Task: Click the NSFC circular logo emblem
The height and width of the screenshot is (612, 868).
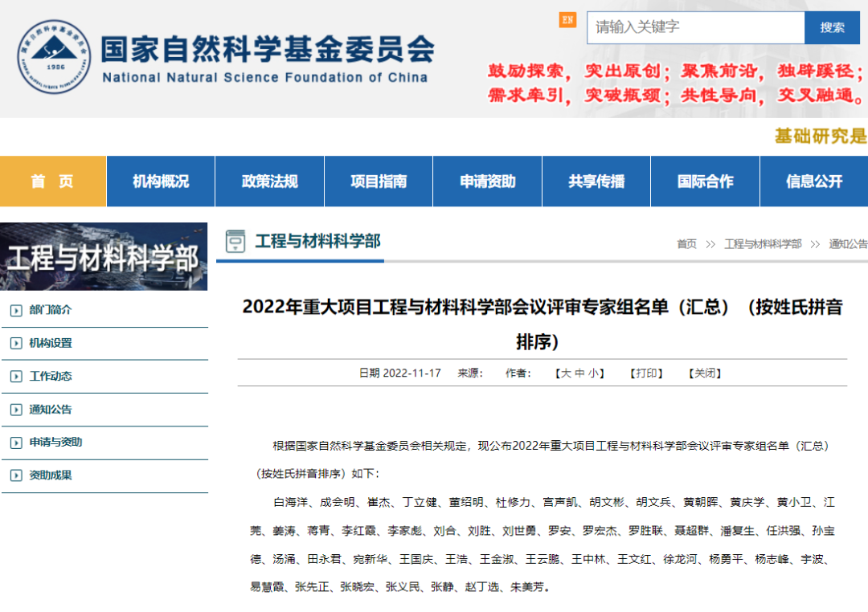Action: coord(55,56)
